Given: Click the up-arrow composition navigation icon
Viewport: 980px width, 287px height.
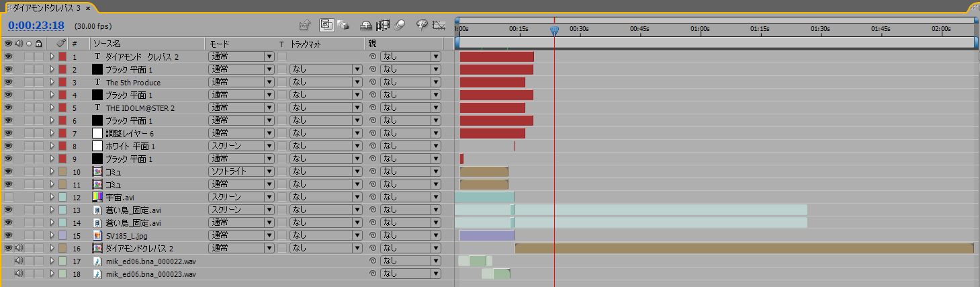Looking at the screenshot, I should pos(305,26).
